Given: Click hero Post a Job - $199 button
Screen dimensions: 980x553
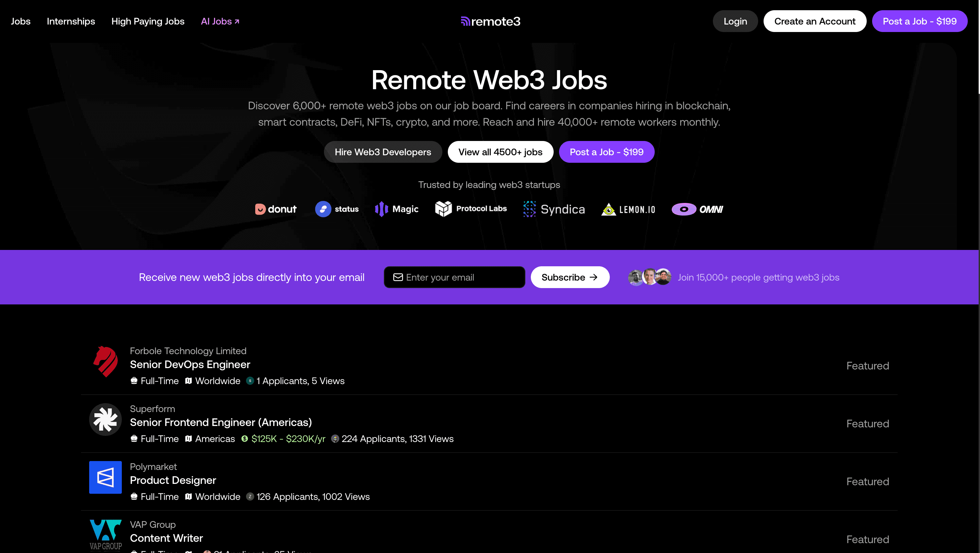Looking at the screenshot, I should click(606, 152).
